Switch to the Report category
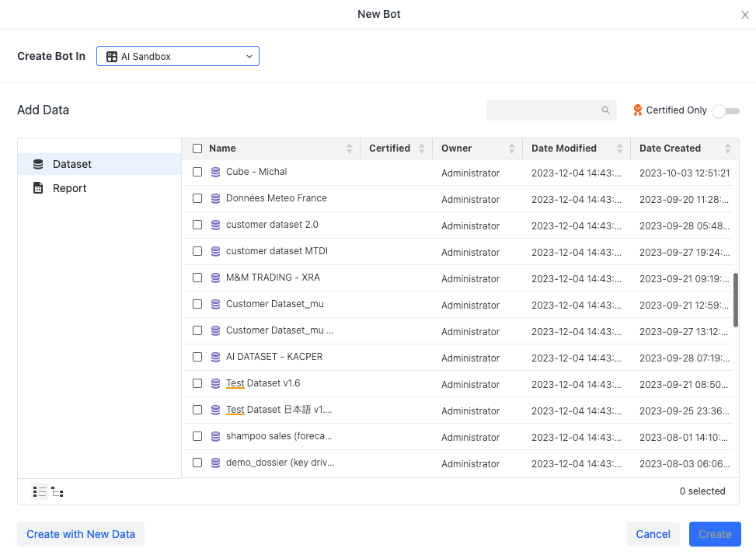The image size is (756, 559). pyautogui.click(x=69, y=188)
